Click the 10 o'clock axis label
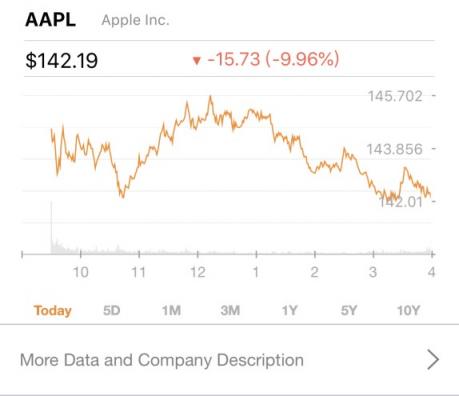This screenshot has height=396, width=459. (x=81, y=272)
